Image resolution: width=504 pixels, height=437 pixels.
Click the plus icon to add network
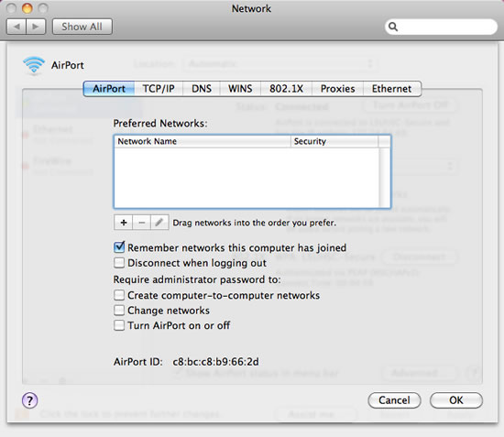point(124,223)
